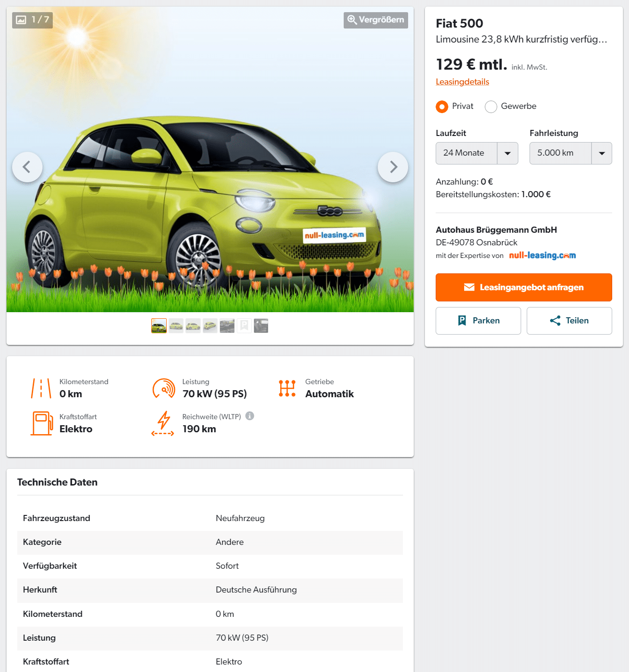
Task: Click the Reichweite (WLTP) info icon
Action: (250, 416)
